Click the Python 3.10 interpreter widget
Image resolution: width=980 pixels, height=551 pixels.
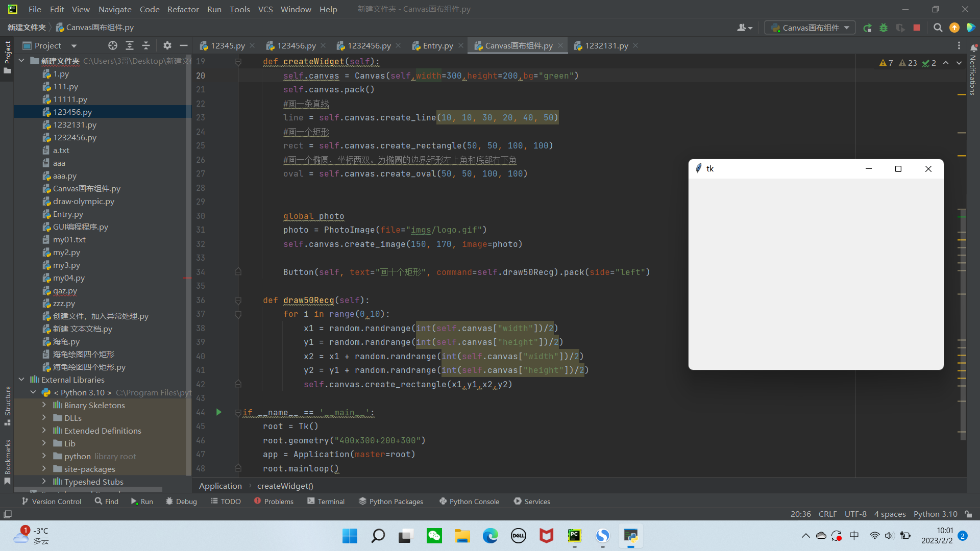point(935,514)
